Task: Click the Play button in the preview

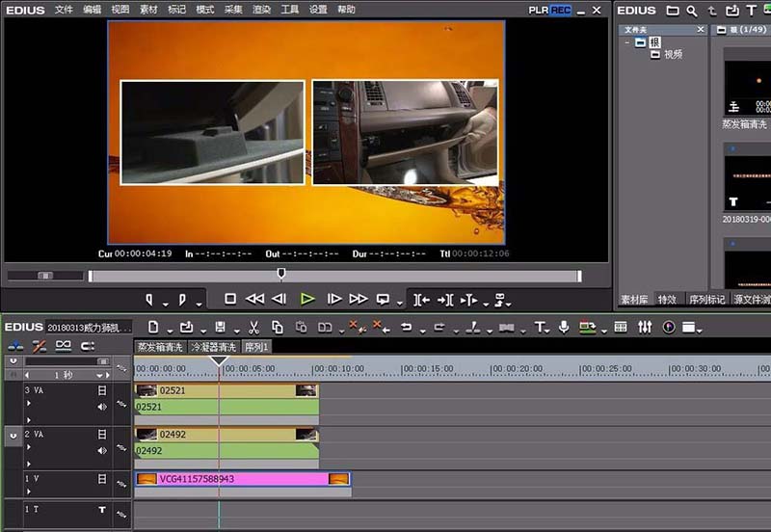Action: click(x=306, y=299)
